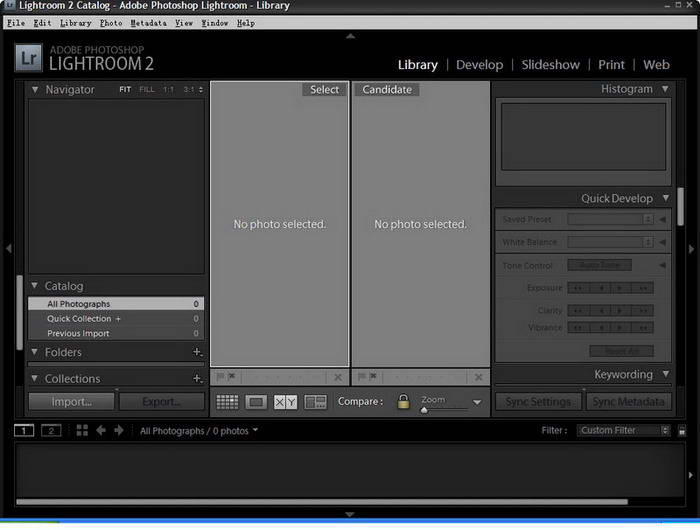This screenshot has width=700, height=530.
Task: Click the Sync Metadata button
Action: pos(629,401)
